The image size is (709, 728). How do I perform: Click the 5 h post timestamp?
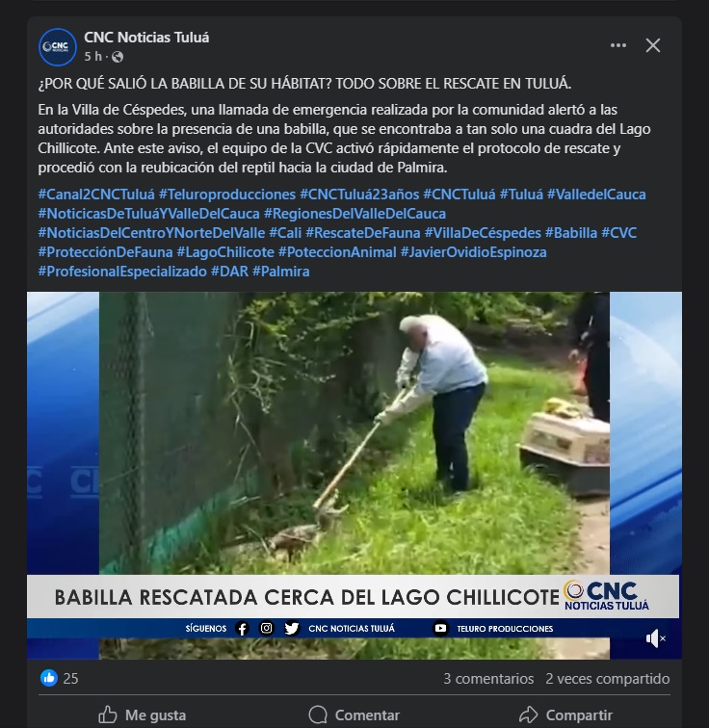tap(92, 57)
